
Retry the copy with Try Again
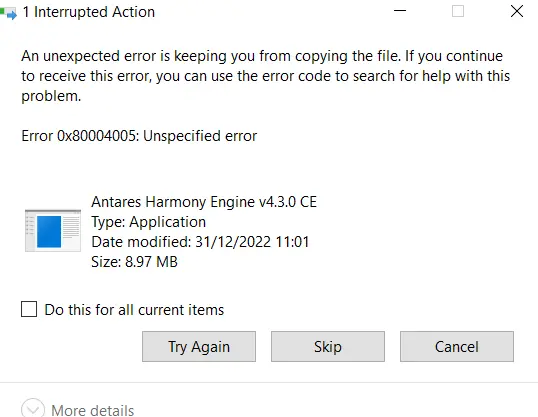[199, 347]
